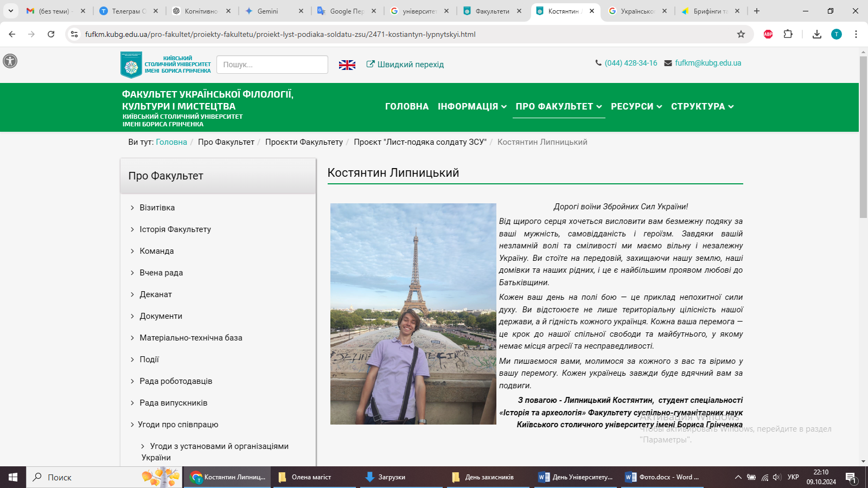
Task: Open the browser Extensions puzzle icon
Action: 788,34
